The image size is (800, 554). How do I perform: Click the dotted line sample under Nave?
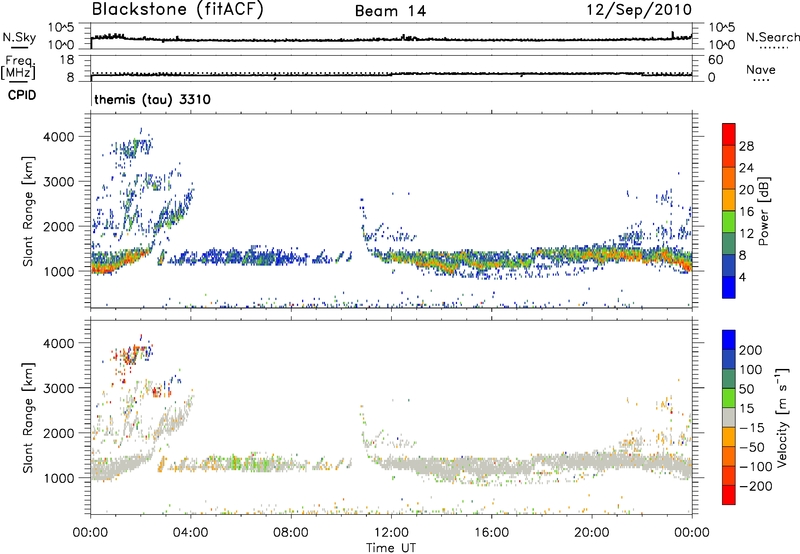[762, 80]
